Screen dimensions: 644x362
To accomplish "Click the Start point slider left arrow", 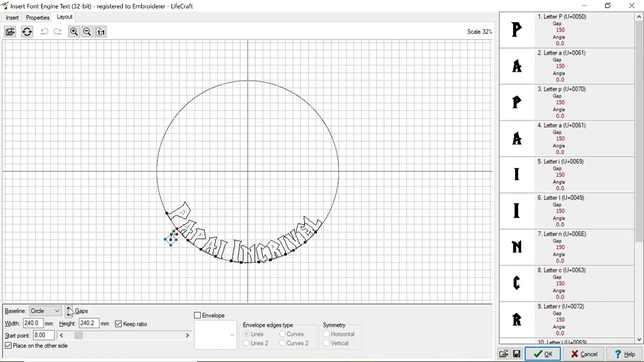I will coord(61,335).
